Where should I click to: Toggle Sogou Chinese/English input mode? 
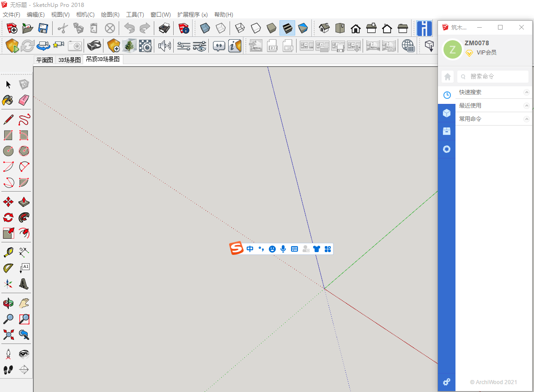click(250, 249)
